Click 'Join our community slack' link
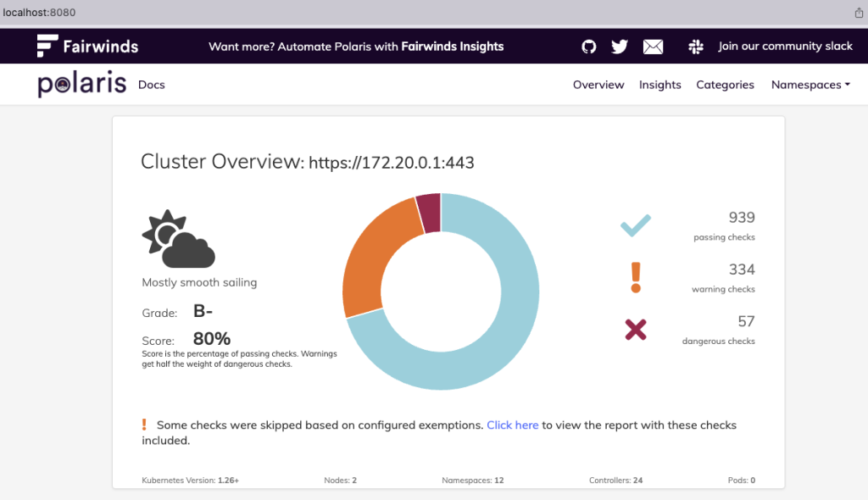Screen dimensions: 868x500 tap(785, 47)
